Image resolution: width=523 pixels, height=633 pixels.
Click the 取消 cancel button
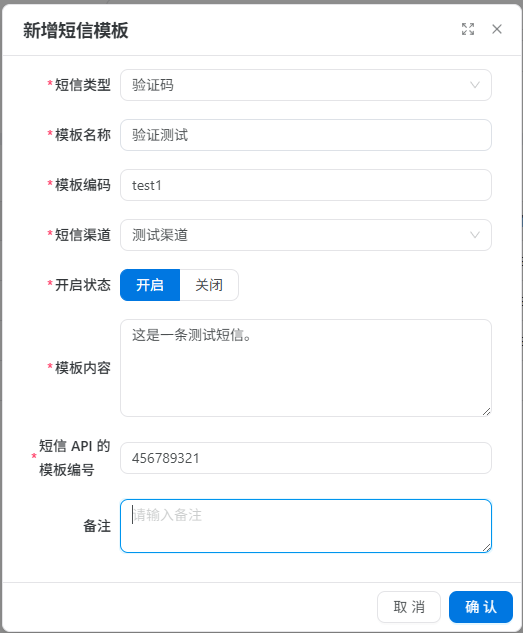[409, 607]
